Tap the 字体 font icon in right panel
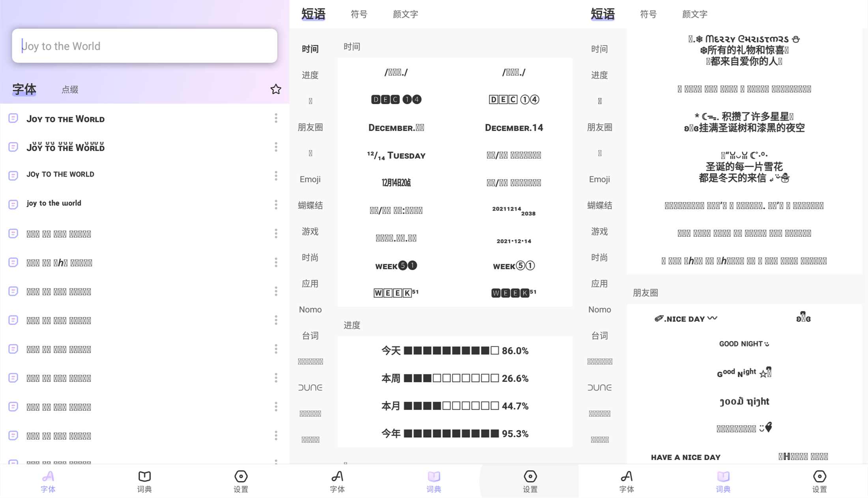This screenshot has width=868, height=498. pos(626,481)
